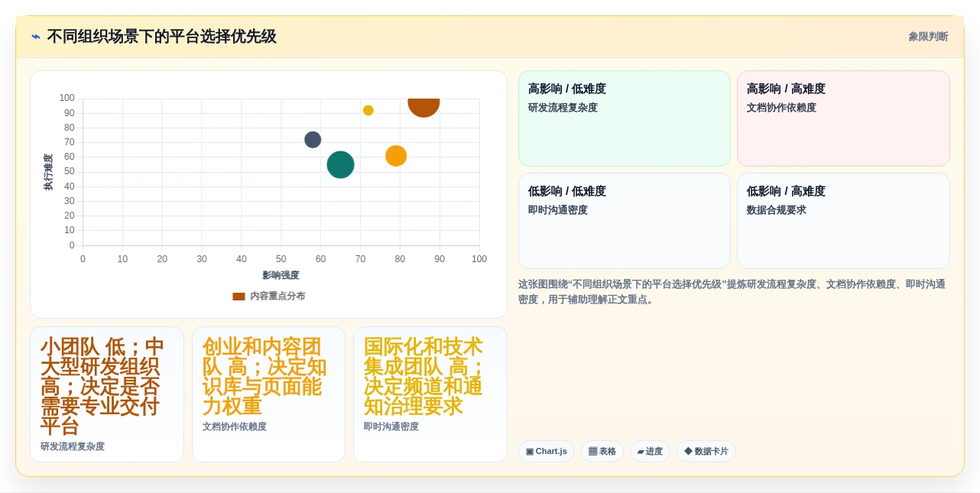Click the brown legend swatch 内容重点分布
Screen dimensions: 980x493
[239, 296]
